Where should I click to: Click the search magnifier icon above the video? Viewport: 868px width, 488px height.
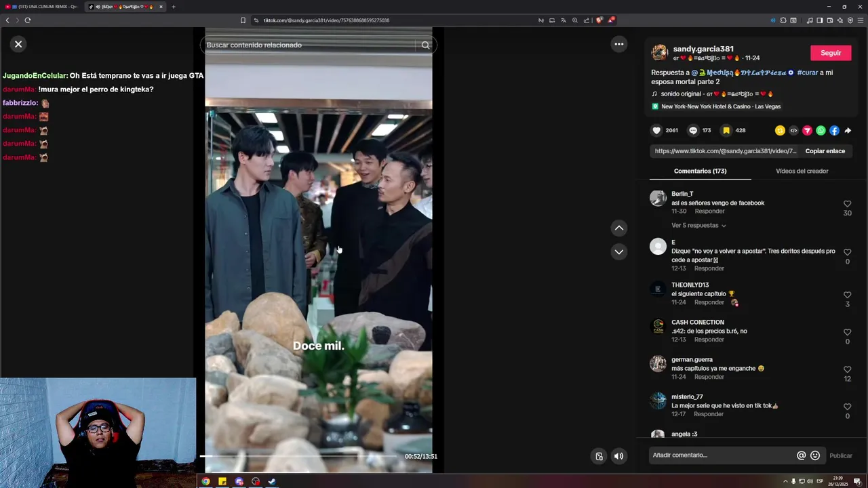pos(425,45)
